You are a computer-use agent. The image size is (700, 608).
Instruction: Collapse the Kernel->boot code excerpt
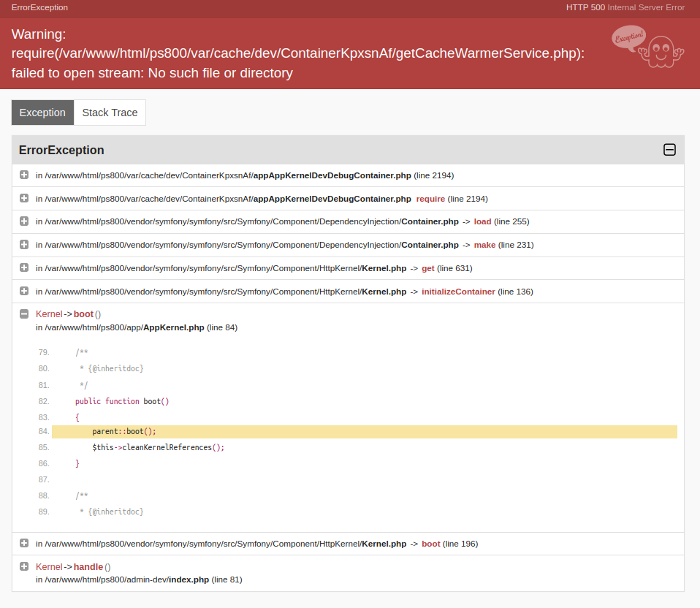click(23, 313)
